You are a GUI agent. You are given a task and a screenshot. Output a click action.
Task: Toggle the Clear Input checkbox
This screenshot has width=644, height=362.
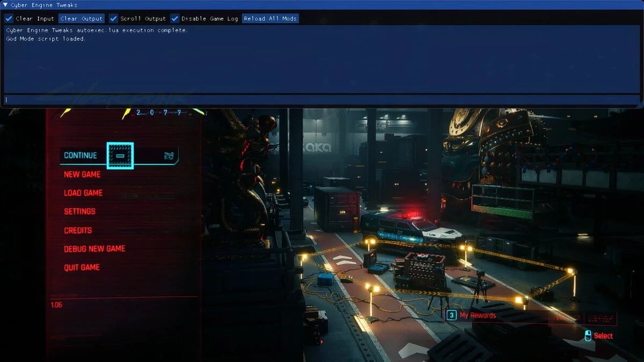(9, 18)
